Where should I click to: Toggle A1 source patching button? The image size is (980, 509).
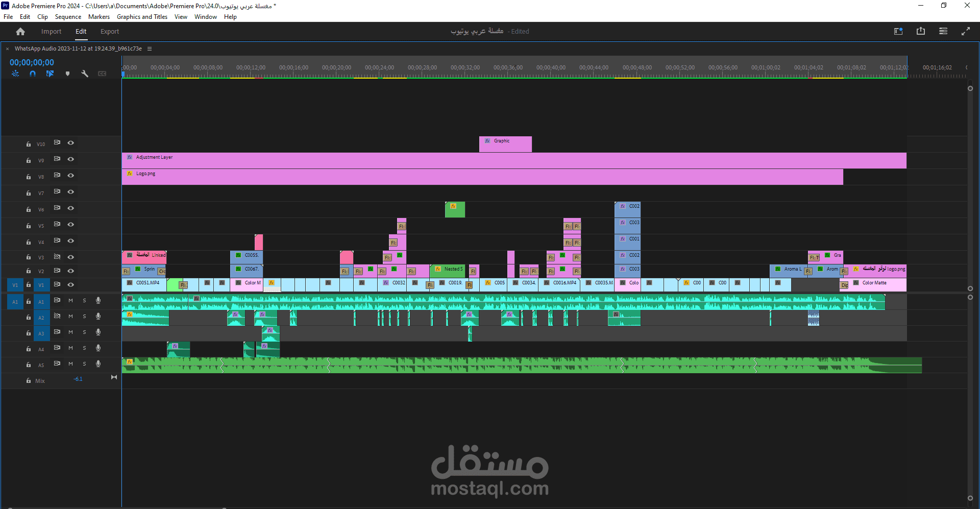(x=15, y=302)
